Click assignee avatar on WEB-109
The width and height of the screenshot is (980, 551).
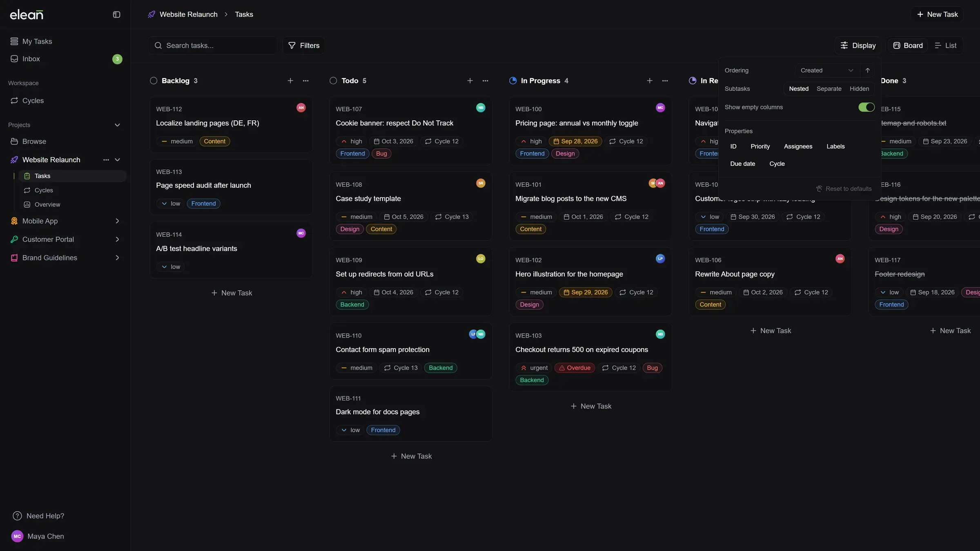pyautogui.click(x=481, y=259)
